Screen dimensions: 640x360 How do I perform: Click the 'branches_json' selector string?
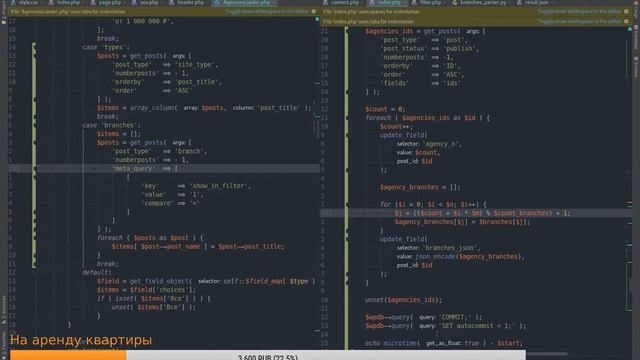coord(451,248)
